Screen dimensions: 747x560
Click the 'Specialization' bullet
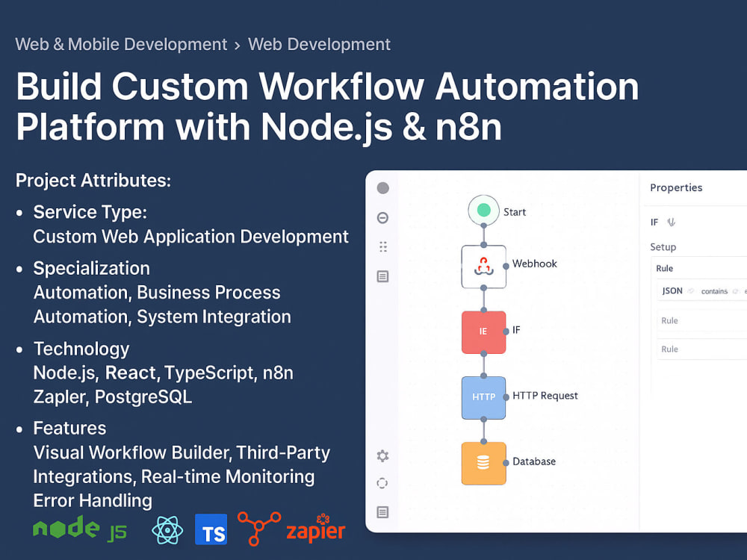coord(91,268)
